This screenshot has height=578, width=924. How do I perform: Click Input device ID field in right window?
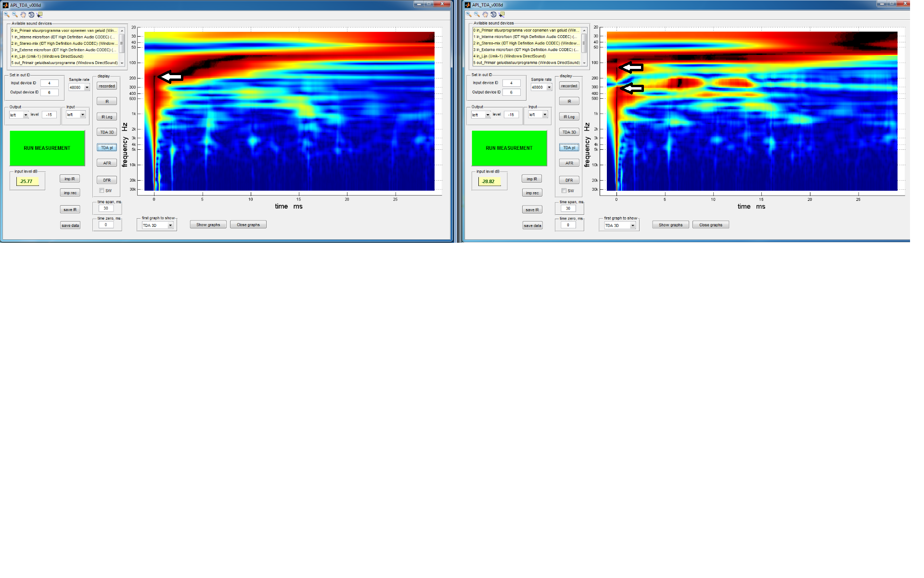click(511, 83)
